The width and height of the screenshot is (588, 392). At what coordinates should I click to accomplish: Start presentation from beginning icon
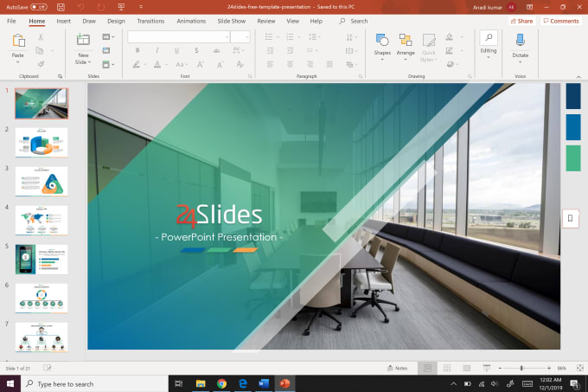(121, 7)
